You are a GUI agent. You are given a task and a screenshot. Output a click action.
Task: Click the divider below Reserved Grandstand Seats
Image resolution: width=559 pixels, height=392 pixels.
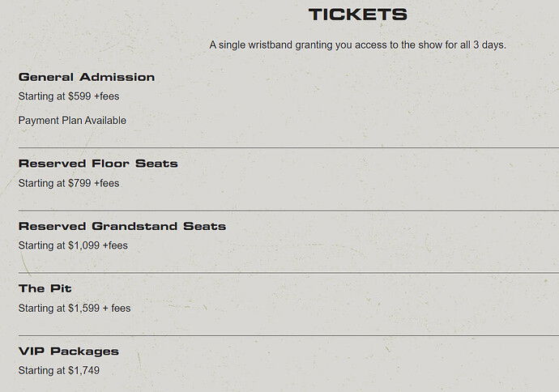pyautogui.click(x=288, y=273)
